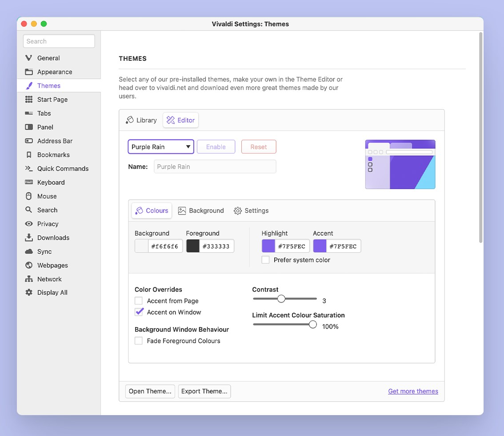The image size is (504, 436).
Task: Enable Fade Foreground Colours checkbox
Action: [x=139, y=341]
